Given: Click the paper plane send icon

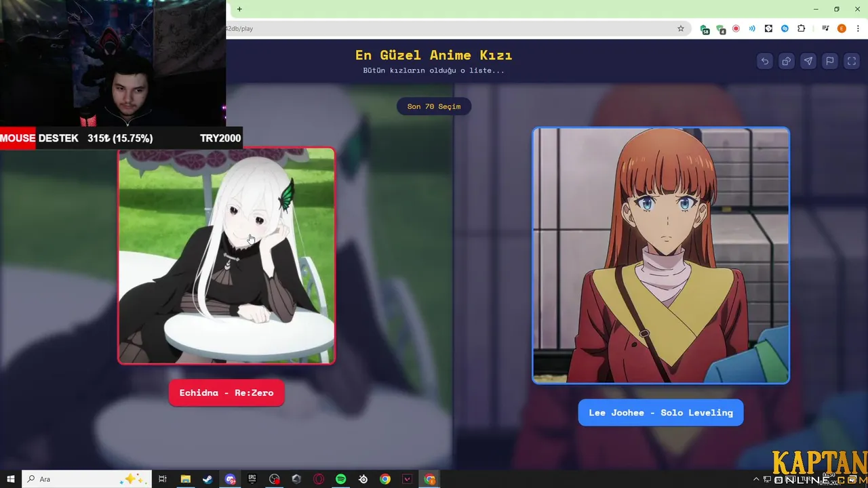Looking at the screenshot, I should pos(808,61).
